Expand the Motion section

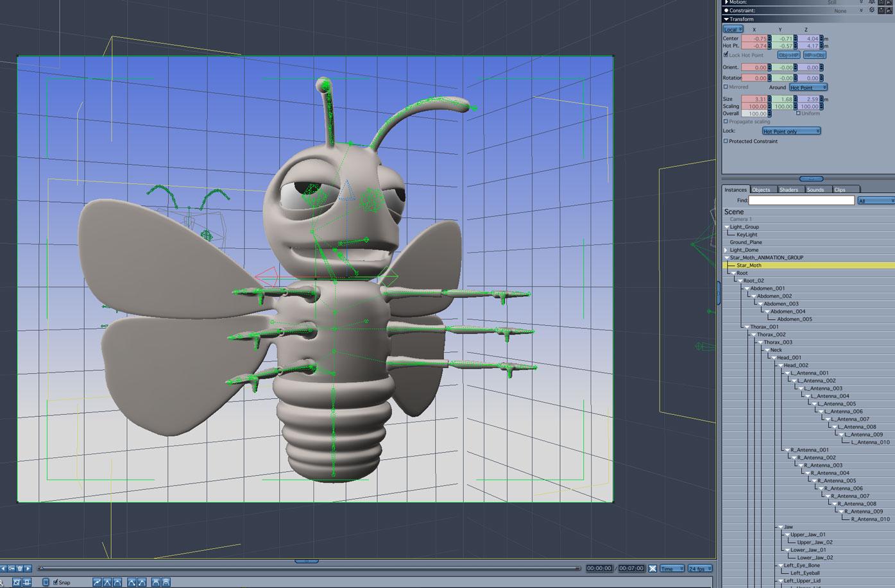(726, 3)
